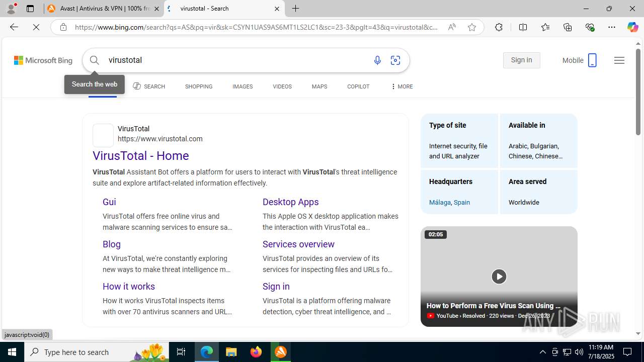
Task: Open the Bing hamburger settings menu
Action: click(619, 60)
